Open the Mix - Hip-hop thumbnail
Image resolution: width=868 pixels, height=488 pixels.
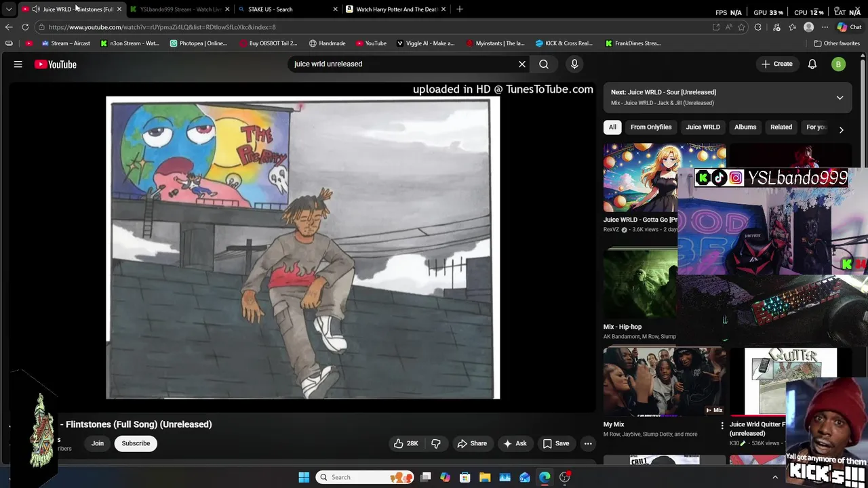click(x=640, y=283)
